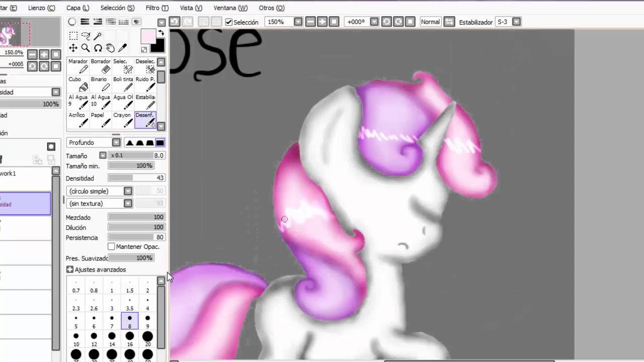
Task: Pick brush size 0.7 preset
Action: click(x=76, y=286)
